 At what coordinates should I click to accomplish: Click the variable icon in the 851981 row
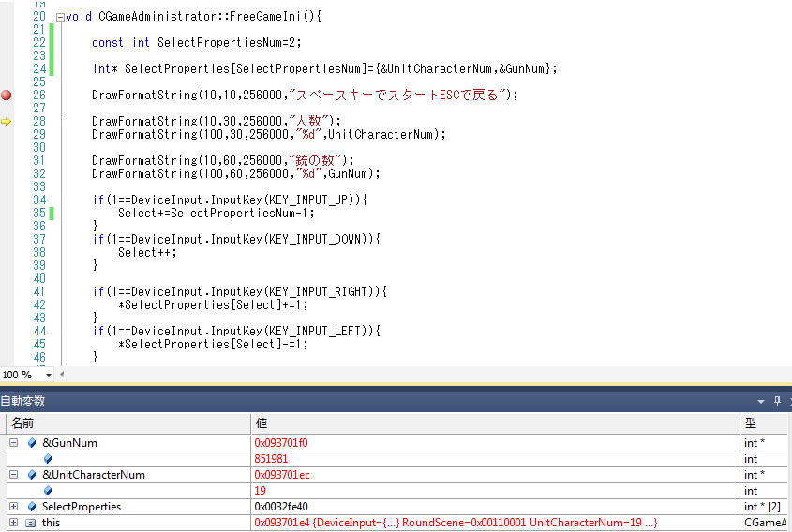[48, 459]
